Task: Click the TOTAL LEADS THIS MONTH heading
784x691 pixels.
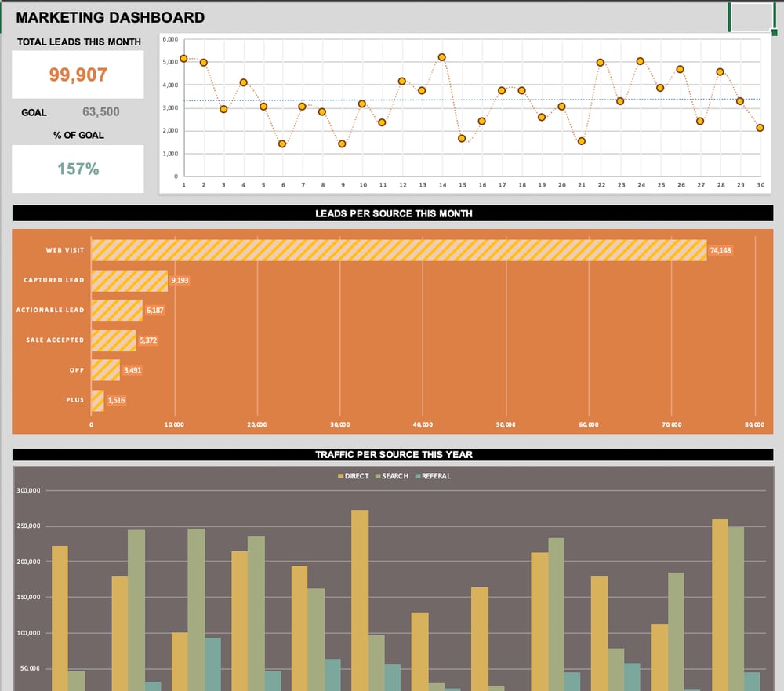Action: 78,42
